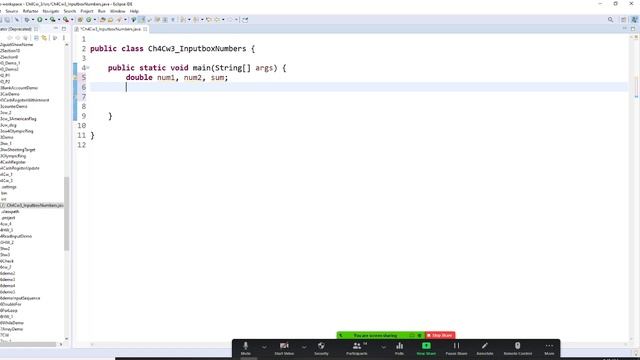Select .project file in Navigator
The image size is (640, 360).
8,218
